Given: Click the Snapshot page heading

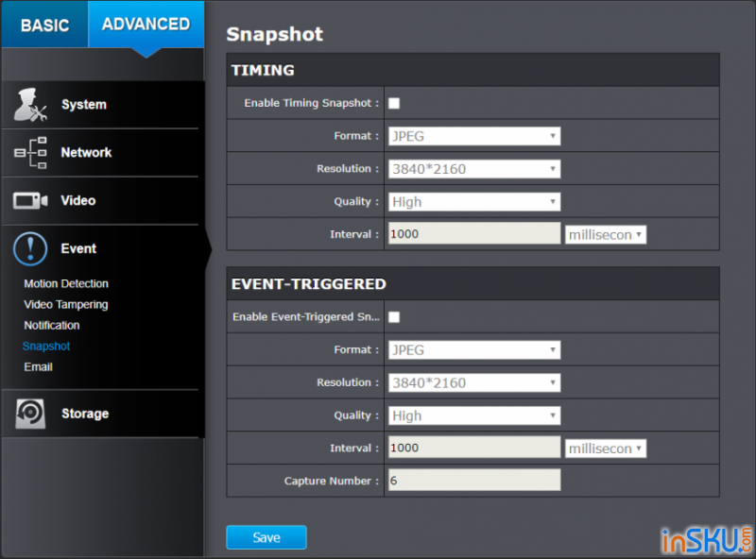Looking at the screenshot, I should 275,34.
